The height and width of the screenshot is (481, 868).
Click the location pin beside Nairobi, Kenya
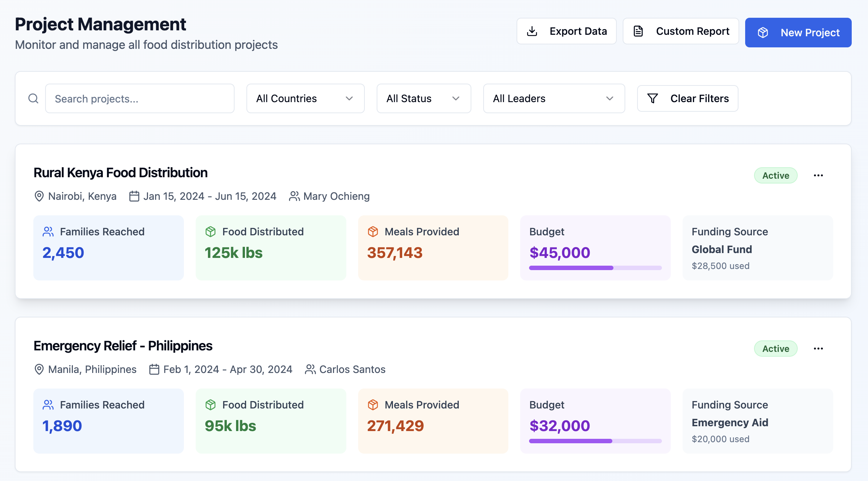[39, 196]
